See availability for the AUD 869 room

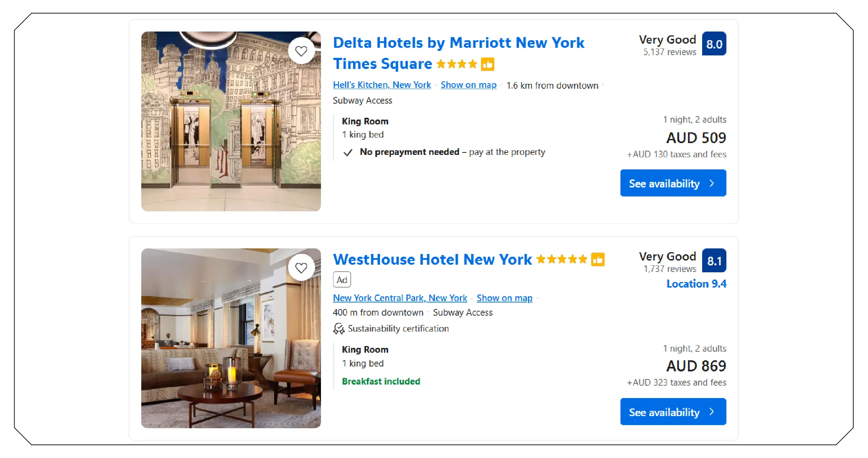tap(673, 412)
